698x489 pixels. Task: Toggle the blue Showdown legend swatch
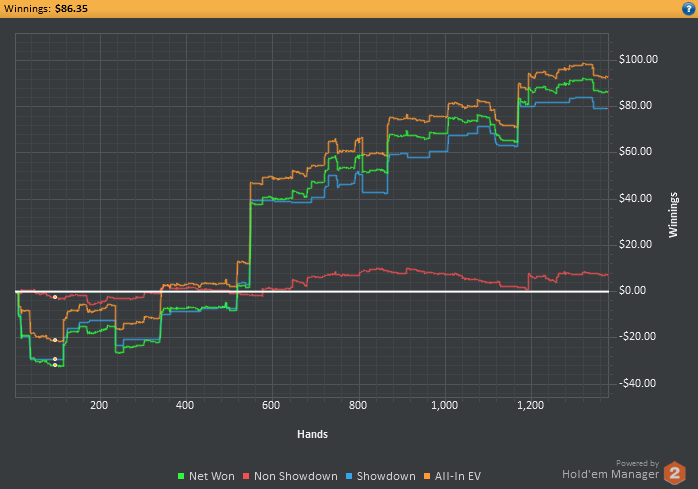349,476
